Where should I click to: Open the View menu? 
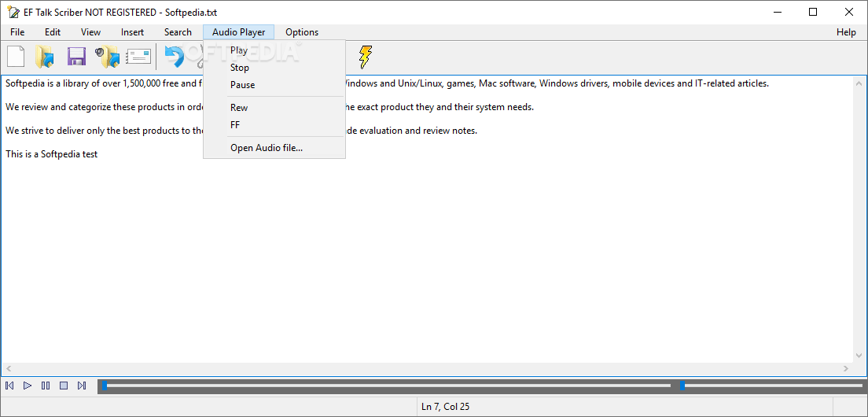point(90,32)
